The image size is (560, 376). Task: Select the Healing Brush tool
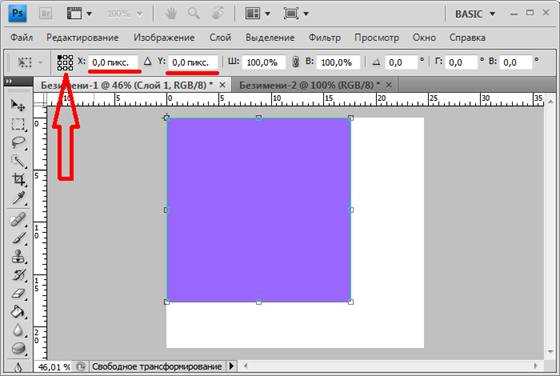pyautogui.click(x=18, y=219)
